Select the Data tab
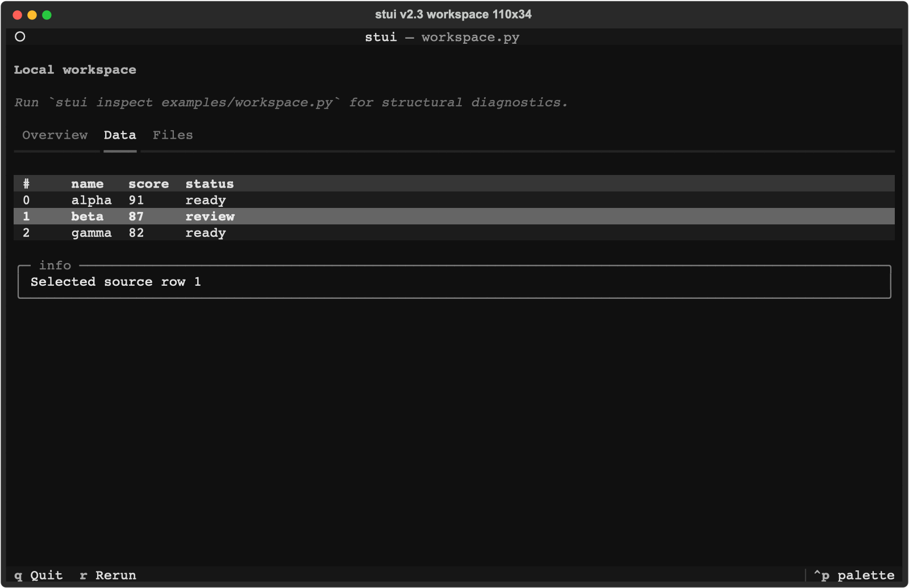This screenshot has height=588, width=909. 120,135
